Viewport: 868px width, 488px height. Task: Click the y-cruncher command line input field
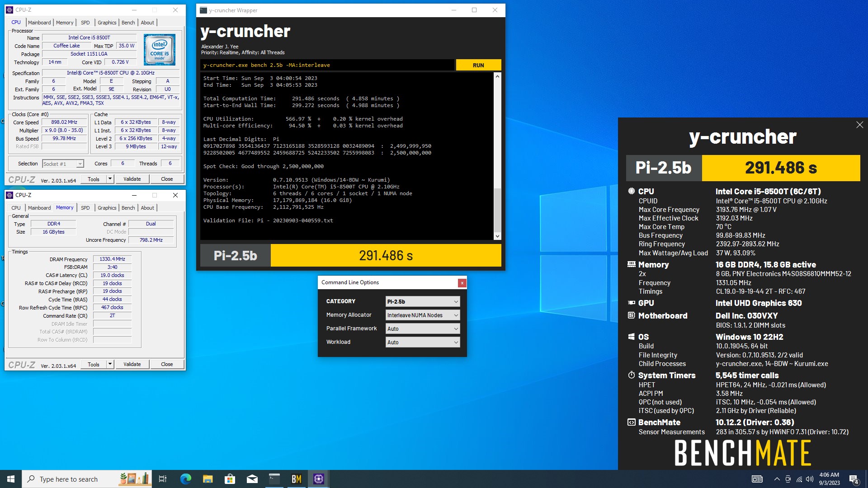(x=327, y=65)
